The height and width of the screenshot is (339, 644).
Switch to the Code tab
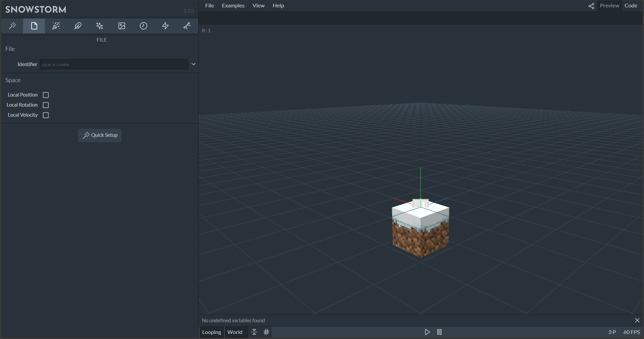point(631,6)
